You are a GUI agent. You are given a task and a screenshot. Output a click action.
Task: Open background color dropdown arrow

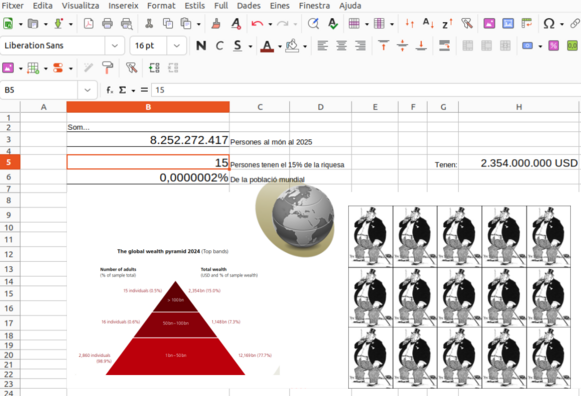(305, 46)
